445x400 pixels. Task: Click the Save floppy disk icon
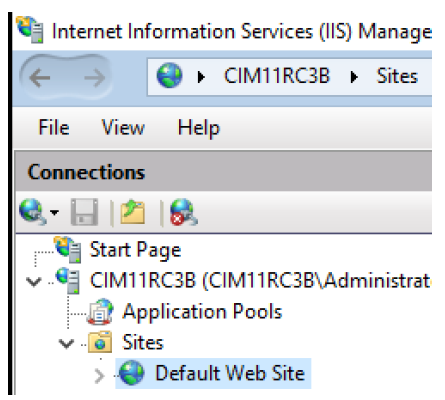pos(84,212)
